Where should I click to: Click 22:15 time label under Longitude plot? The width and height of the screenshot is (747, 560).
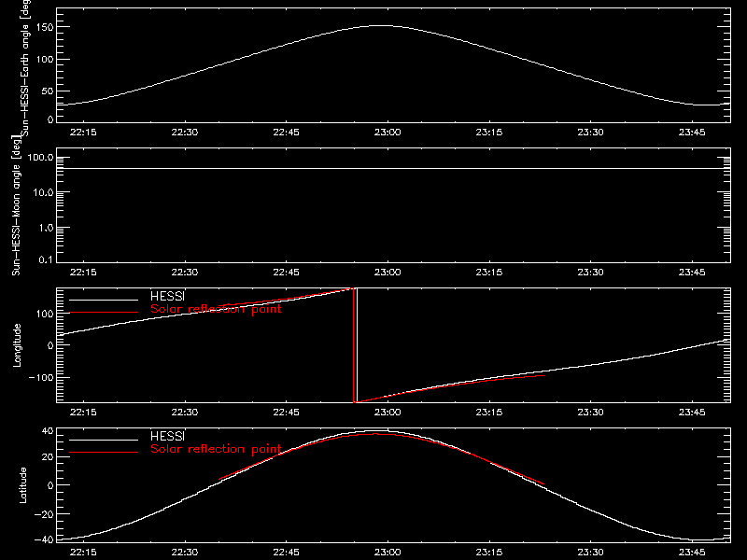coord(83,412)
